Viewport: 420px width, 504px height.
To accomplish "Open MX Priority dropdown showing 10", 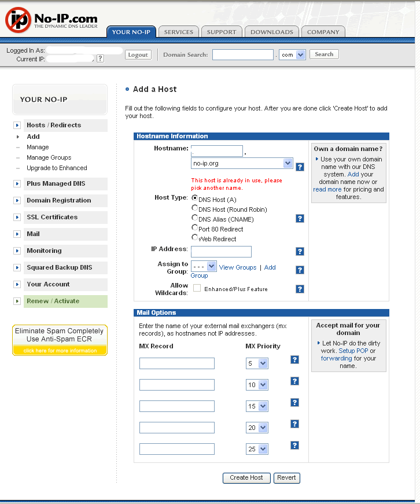I will tap(257, 385).
